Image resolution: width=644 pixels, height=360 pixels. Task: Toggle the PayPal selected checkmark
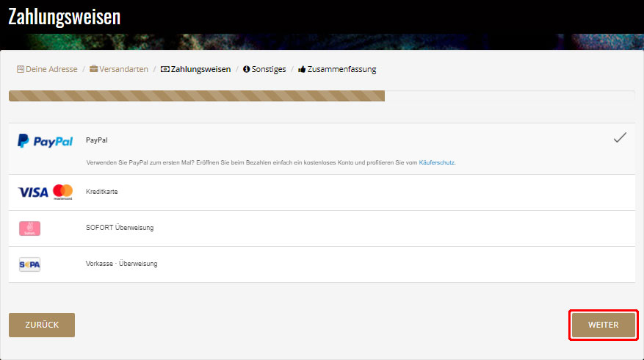point(620,137)
